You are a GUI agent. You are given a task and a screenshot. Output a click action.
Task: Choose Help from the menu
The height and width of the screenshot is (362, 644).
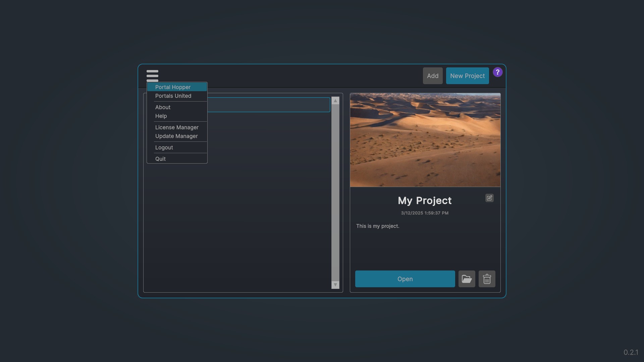coord(161,116)
